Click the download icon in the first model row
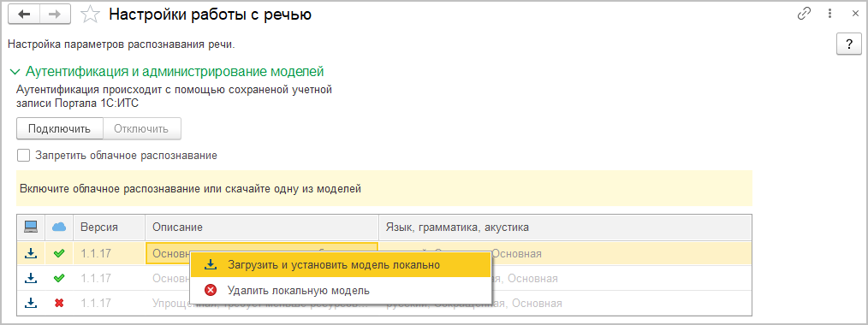The width and height of the screenshot is (868, 325). pos(31,254)
